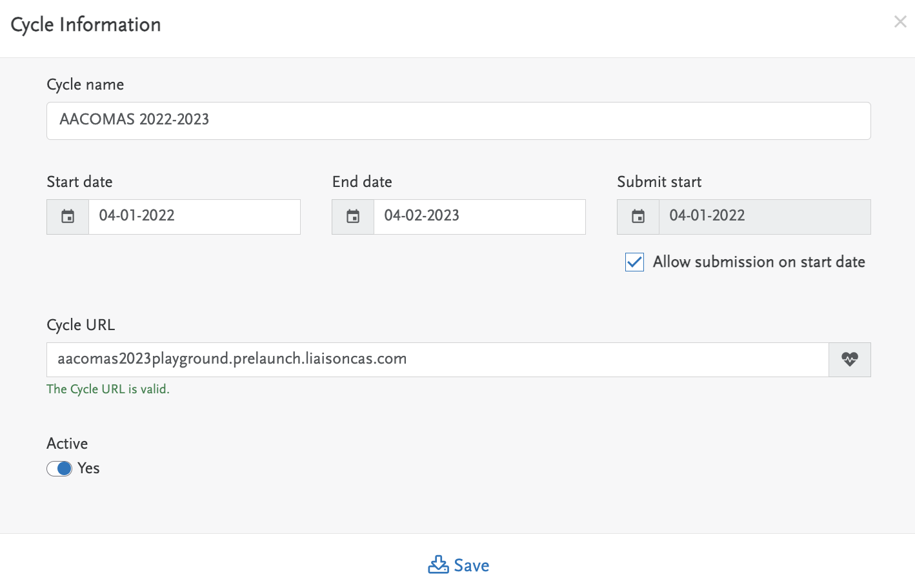
Task: Edit the Cycle name field
Action: click(459, 121)
